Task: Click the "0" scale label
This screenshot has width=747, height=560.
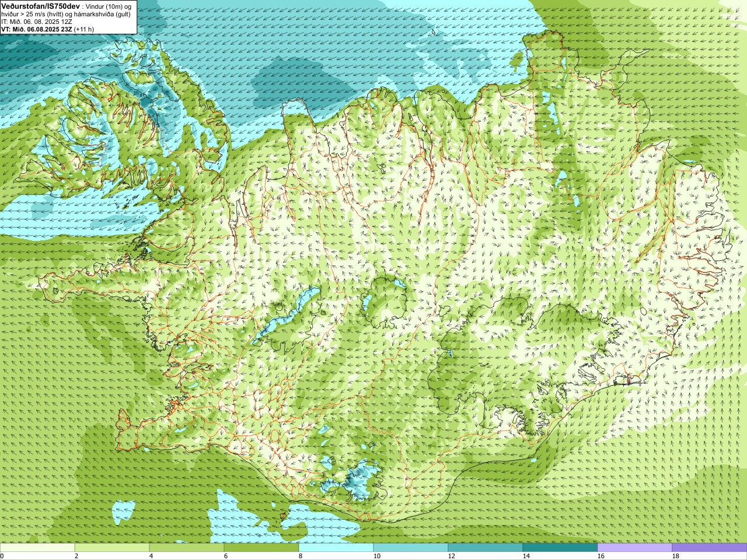Action: click(2, 556)
